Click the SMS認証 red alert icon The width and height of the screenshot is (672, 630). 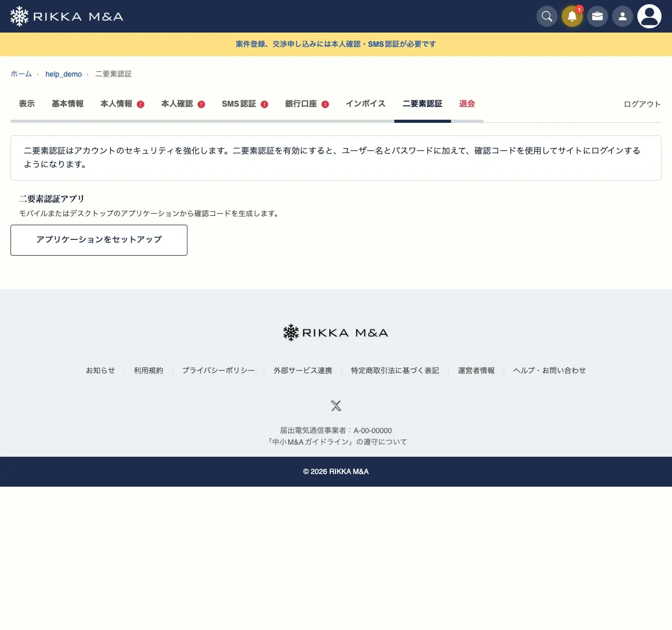(265, 104)
